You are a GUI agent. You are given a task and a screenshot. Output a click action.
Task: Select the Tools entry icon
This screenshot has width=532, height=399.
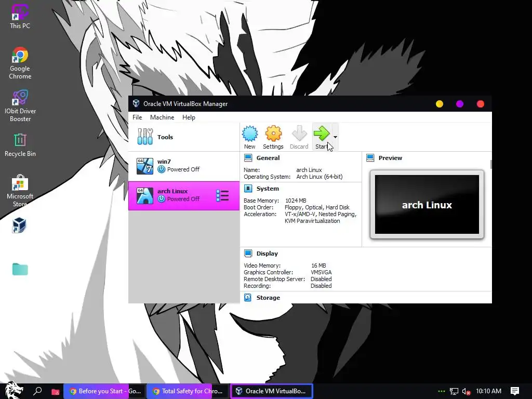tap(145, 137)
